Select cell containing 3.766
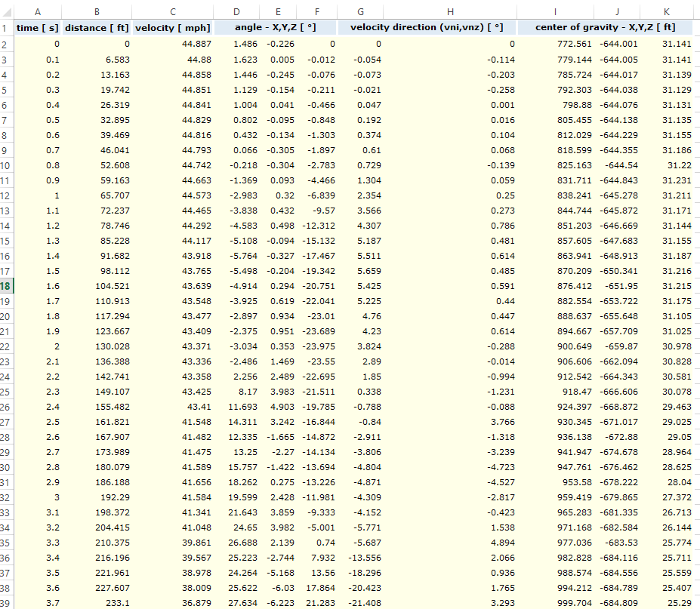Screen dimensions: 700x609 450,422
